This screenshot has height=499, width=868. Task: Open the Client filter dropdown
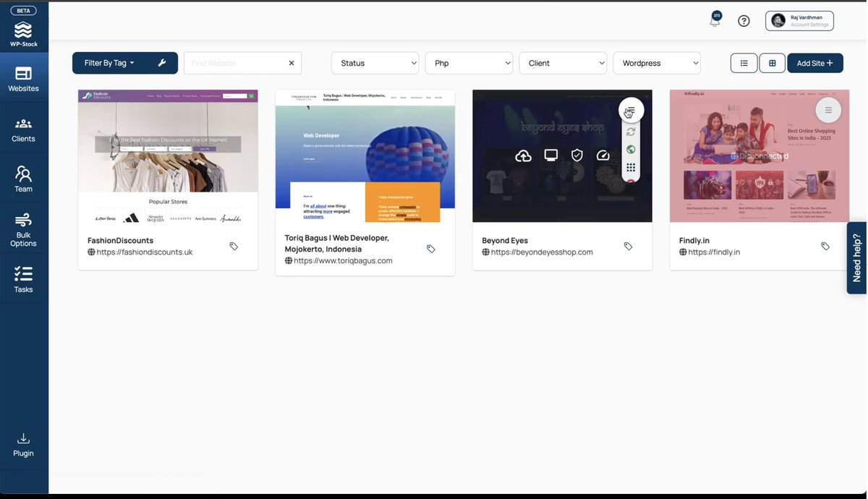563,63
